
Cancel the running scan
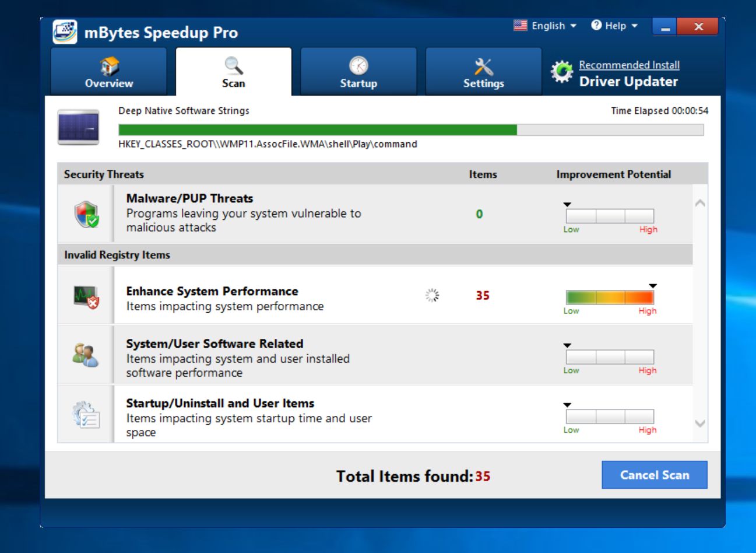point(655,475)
